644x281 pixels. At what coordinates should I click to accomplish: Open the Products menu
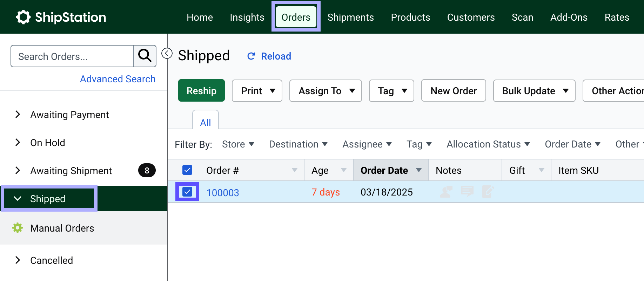click(x=410, y=17)
